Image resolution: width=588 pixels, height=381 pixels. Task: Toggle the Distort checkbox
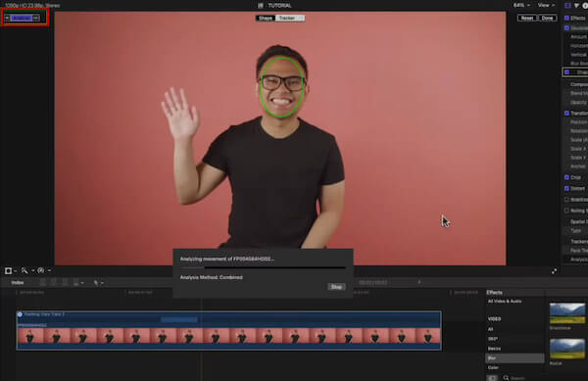tap(566, 188)
